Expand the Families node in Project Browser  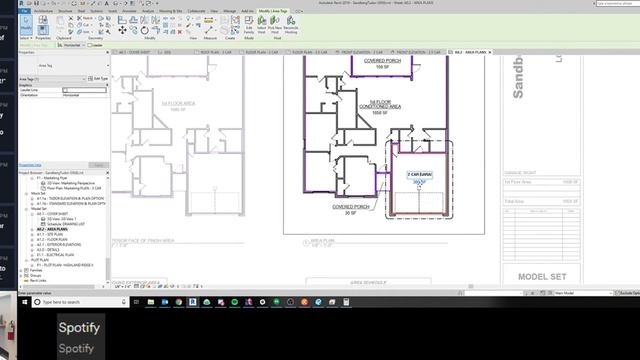[x=20, y=270]
